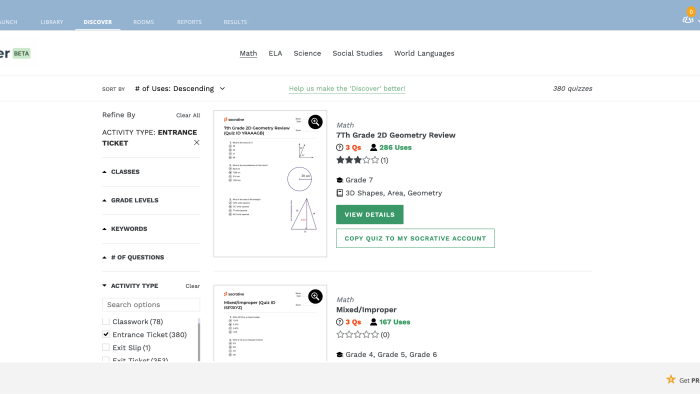700x394 pixels.
Task: Select the ELA subject
Action: click(x=275, y=53)
